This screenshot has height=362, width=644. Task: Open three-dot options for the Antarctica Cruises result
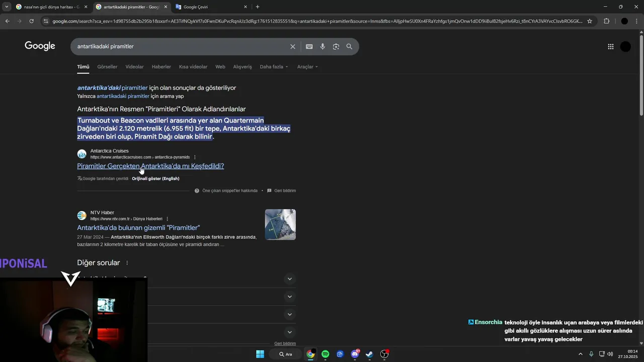195,157
